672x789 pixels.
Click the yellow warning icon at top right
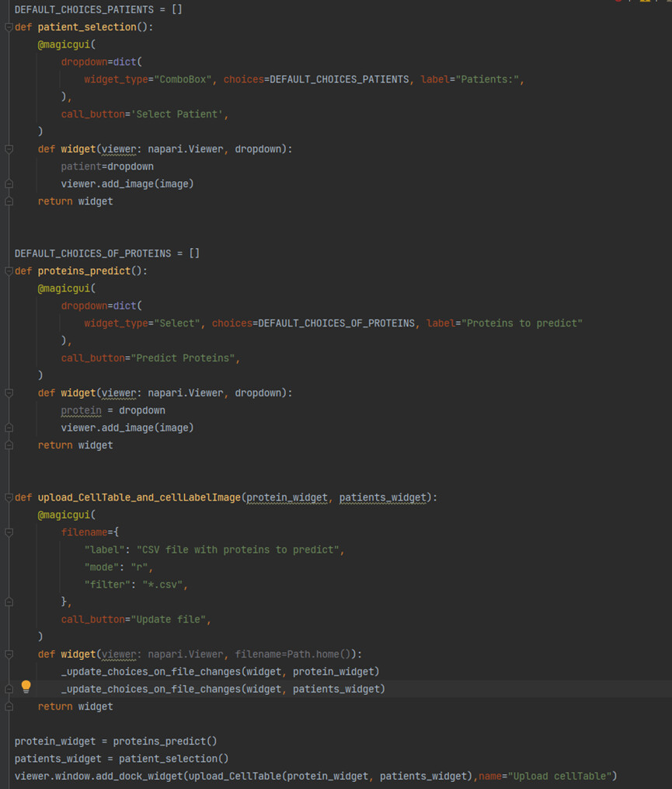[x=645, y=2]
